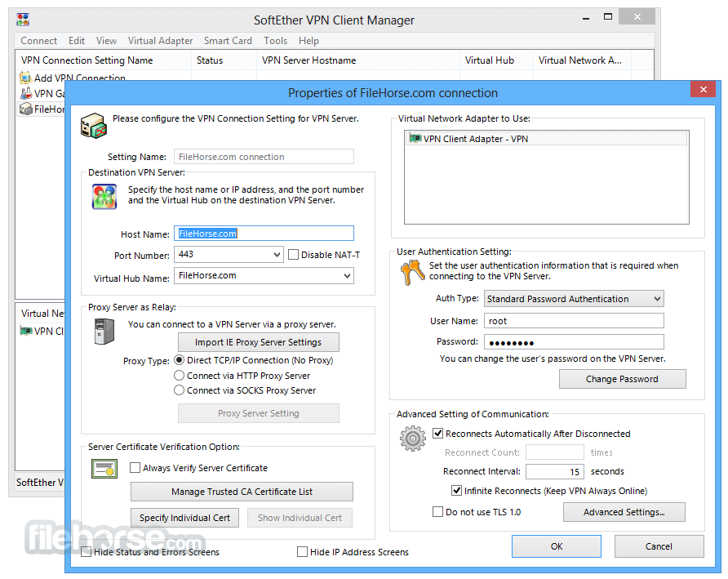Close the Properties dialog
Viewport: 728px width, 579px height.
click(x=703, y=89)
